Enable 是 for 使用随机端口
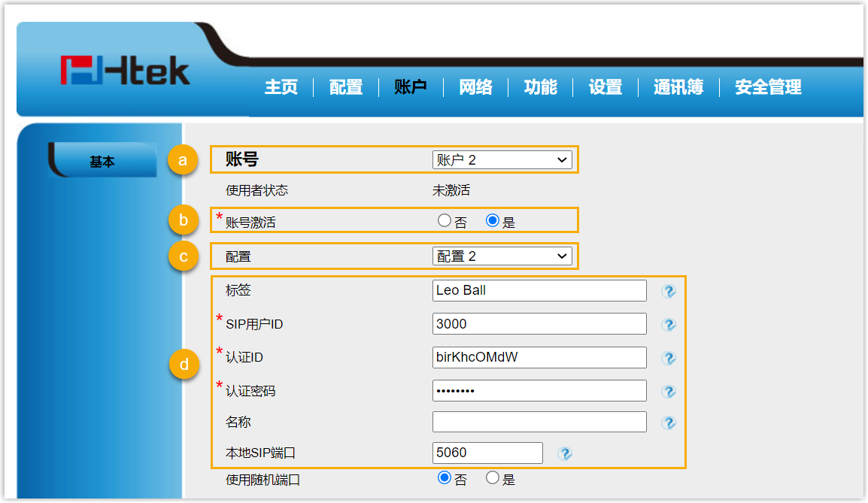Viewport: 868px width, 503px height. tap(493, 477)
